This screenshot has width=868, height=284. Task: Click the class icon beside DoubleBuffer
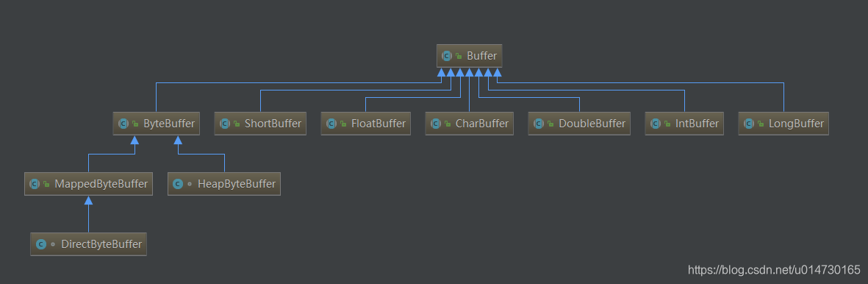click(539, 124)
